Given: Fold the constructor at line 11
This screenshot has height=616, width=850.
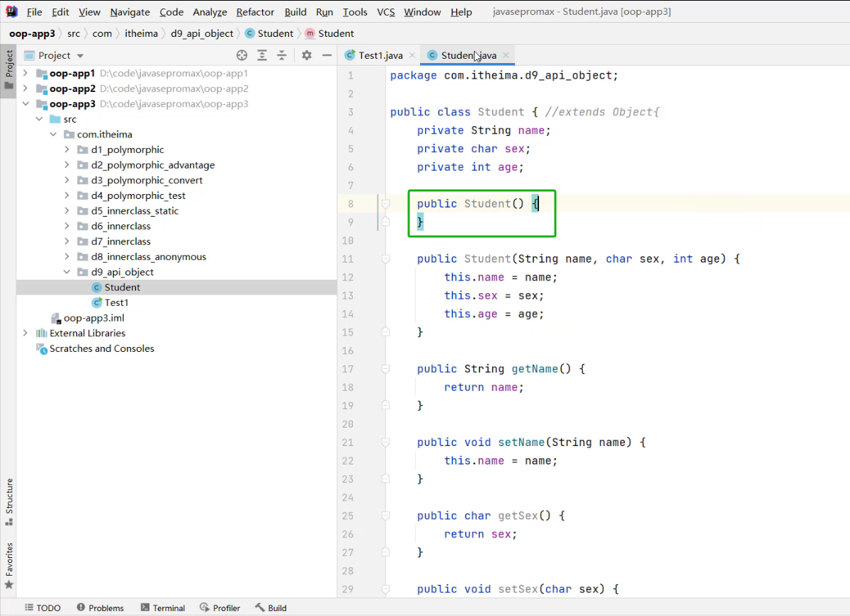Looking at the screenshot, I should (386, 259).
